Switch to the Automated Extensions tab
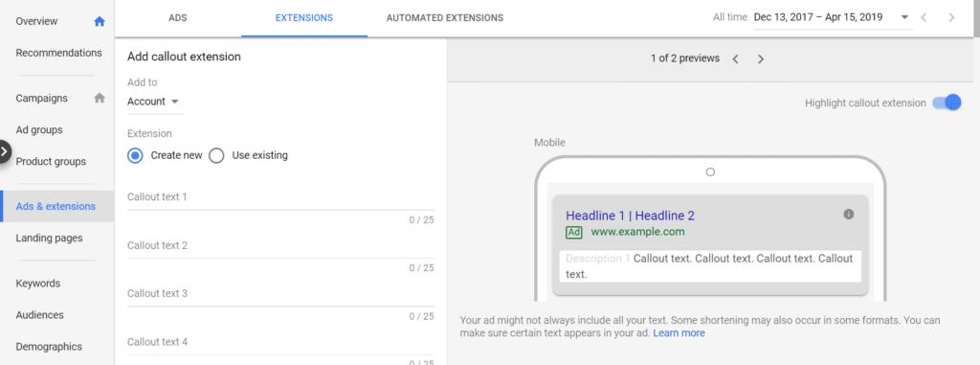The image size is (980, 365). coord(445,18)
